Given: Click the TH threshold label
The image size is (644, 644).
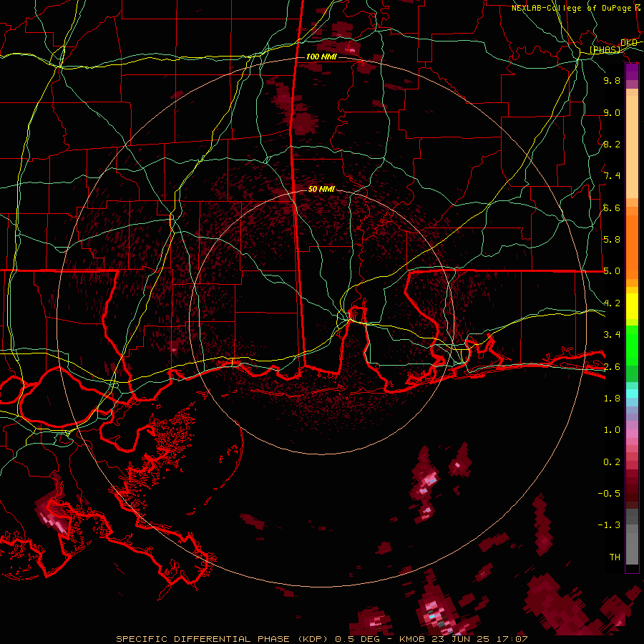Looking at the screenshot, I should point(615,557).
